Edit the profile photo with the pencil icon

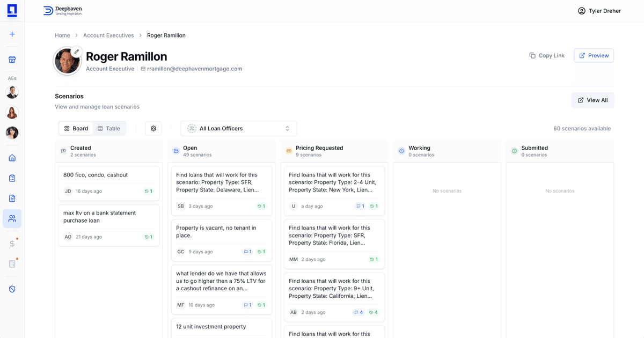(77, 52)
